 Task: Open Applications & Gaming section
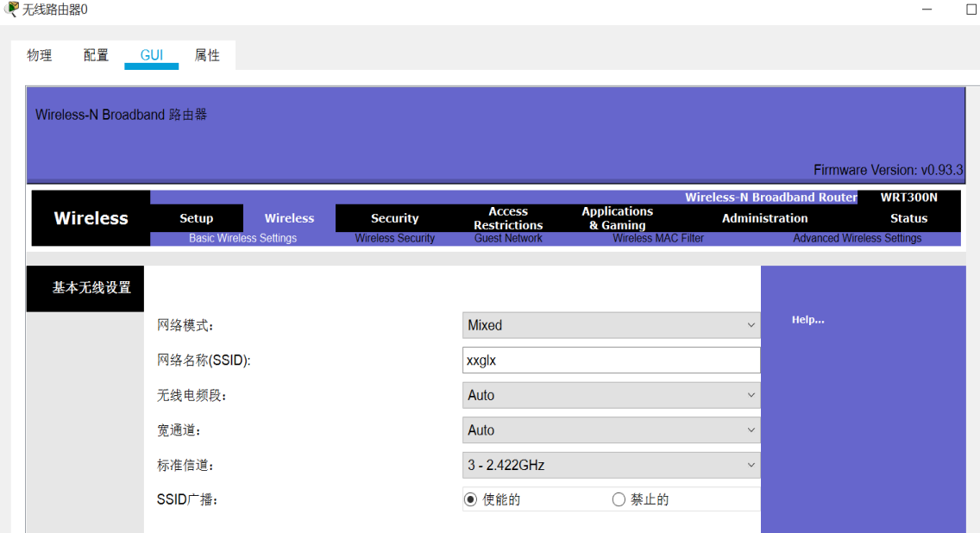[618, 218]
